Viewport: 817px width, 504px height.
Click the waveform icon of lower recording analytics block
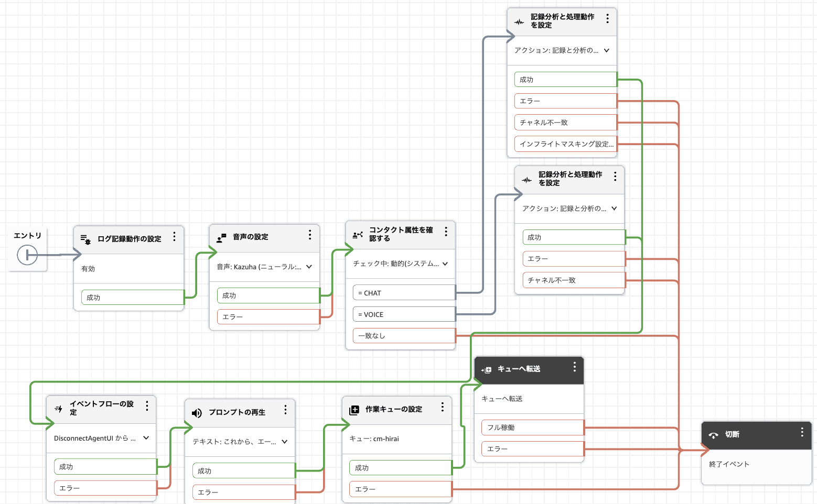pyautogui.click(x=527, y=180)
